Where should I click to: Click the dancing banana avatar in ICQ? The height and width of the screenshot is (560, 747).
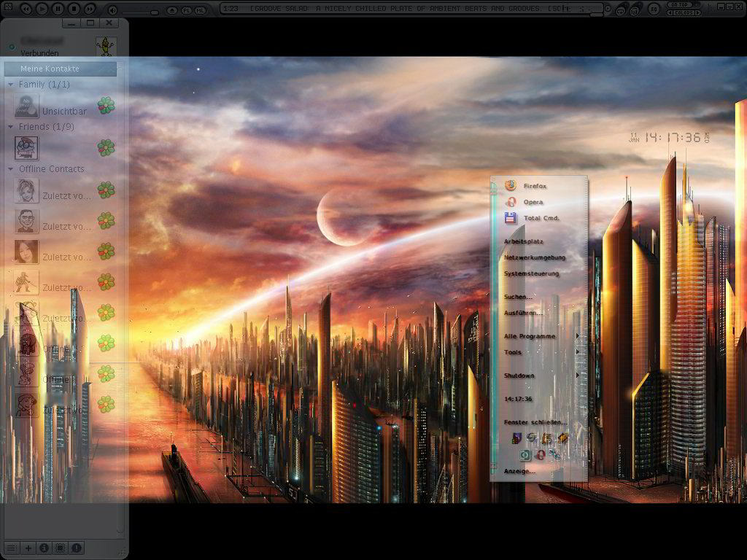click(105, 46)
